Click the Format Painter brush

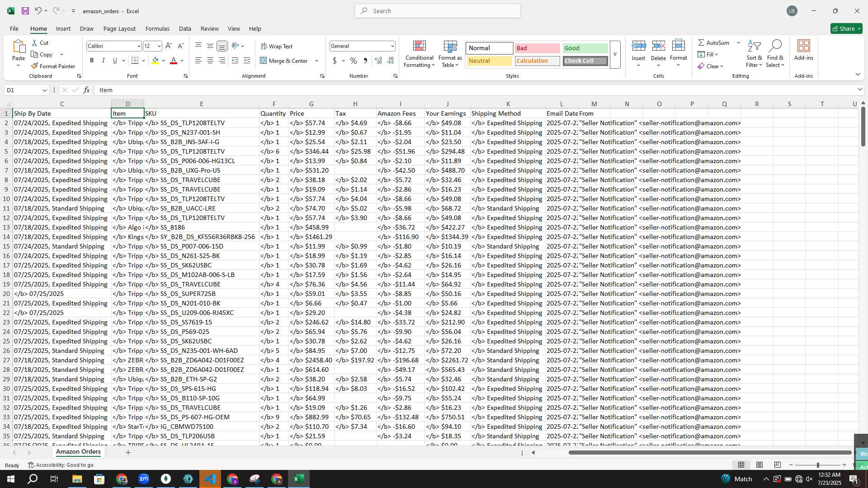53,66
